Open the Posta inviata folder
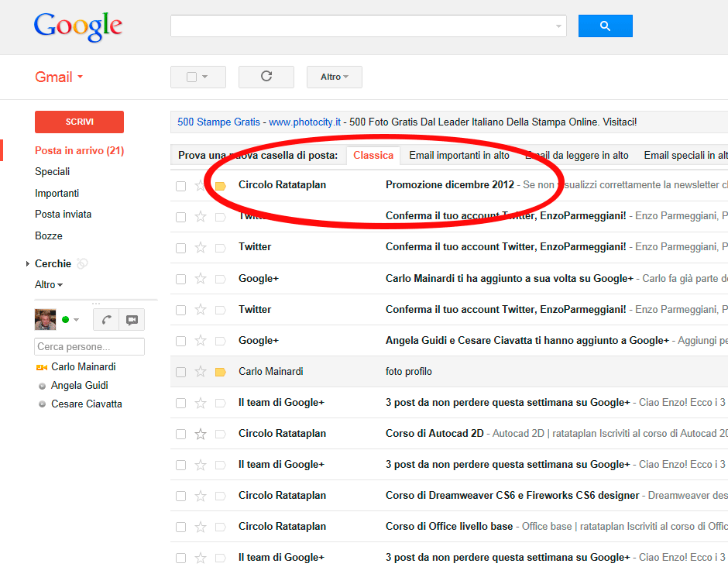Screen dimensions: 728x567 [x=64, y=214]
